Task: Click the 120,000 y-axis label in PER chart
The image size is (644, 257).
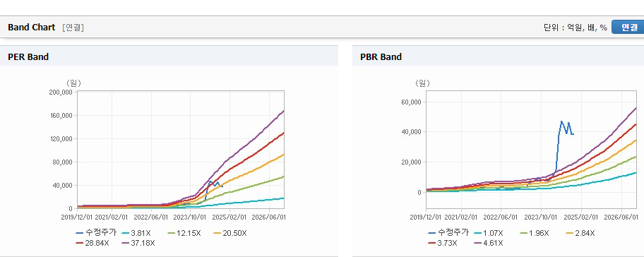Action: pos(61,139)
